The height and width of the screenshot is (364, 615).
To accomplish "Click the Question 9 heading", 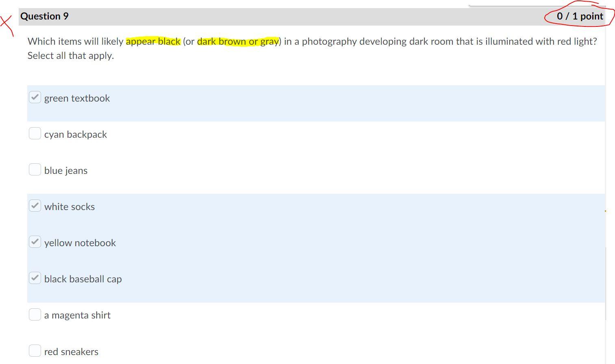I will coord(44,16).
